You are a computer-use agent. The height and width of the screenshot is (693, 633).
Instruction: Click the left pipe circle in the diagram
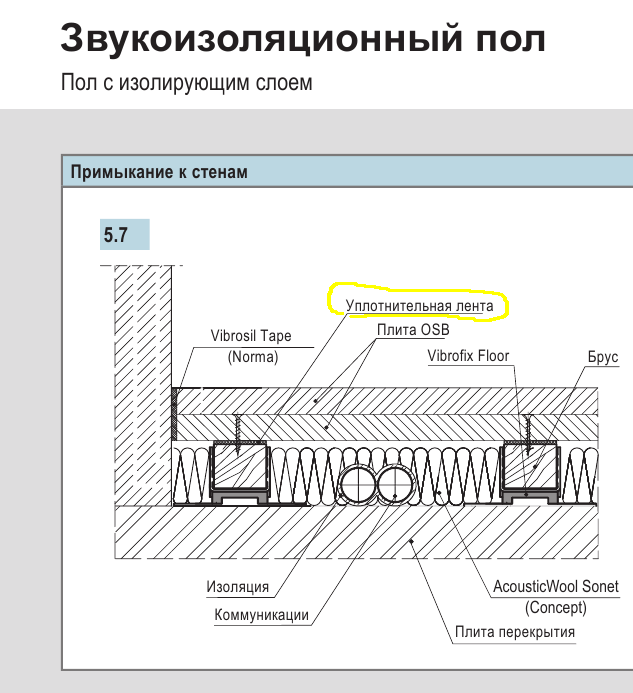pyautogui.click(x=356, y=485)
